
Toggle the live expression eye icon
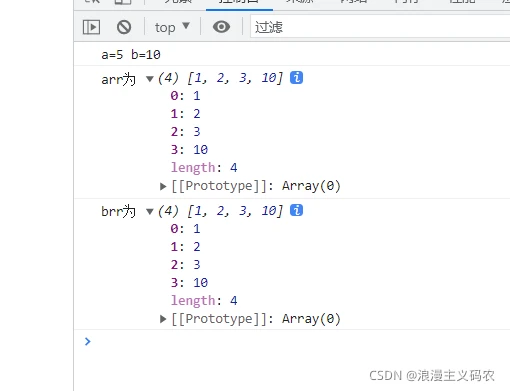pos(221,27)
